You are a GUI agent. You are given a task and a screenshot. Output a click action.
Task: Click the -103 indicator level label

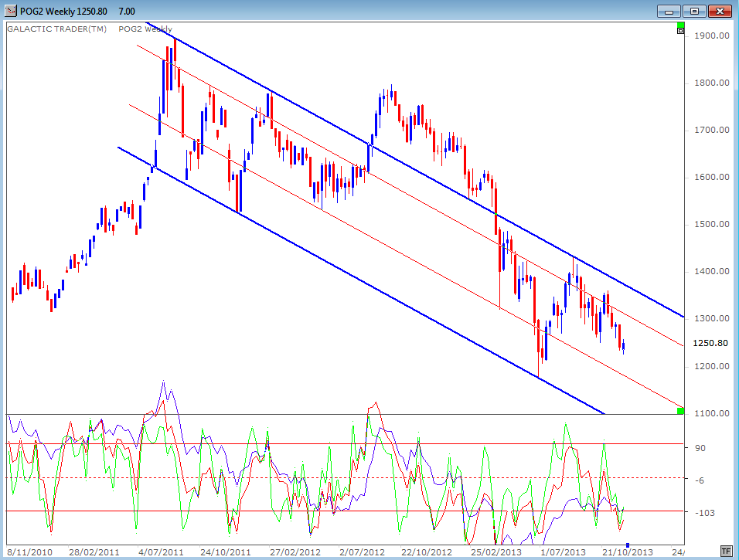704,513
